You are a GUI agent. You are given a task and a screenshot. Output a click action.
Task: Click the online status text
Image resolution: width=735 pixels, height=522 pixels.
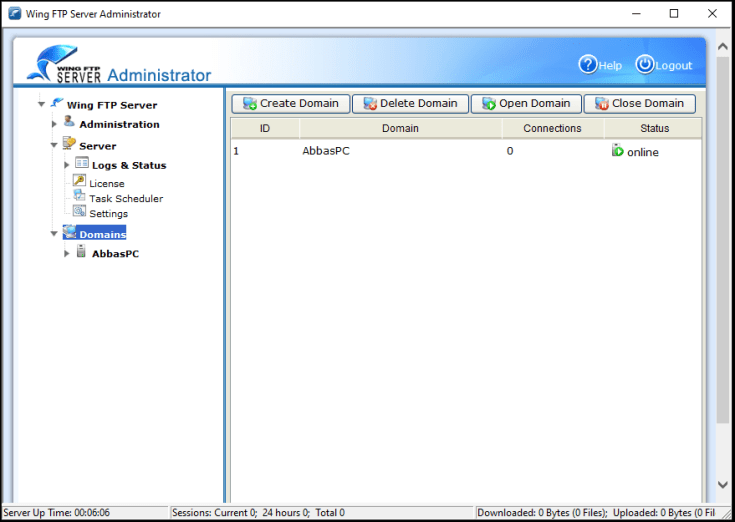643,152
